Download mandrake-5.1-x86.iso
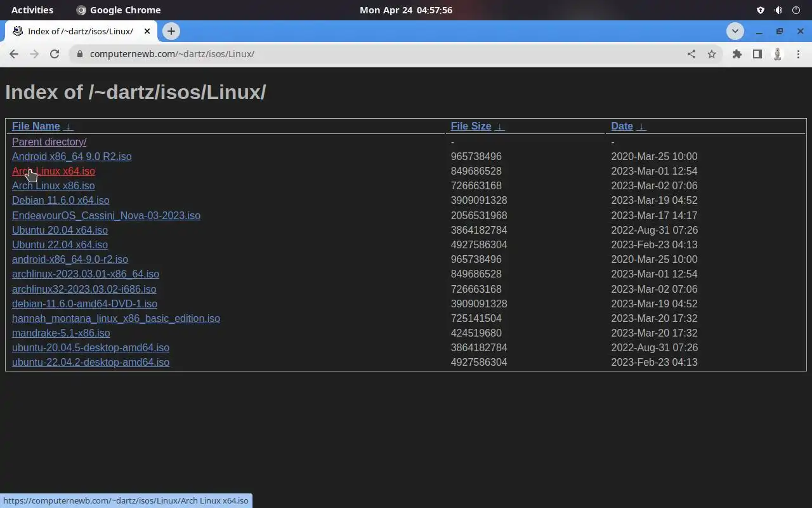The image size is (812, 508). (x=61, y=333)
